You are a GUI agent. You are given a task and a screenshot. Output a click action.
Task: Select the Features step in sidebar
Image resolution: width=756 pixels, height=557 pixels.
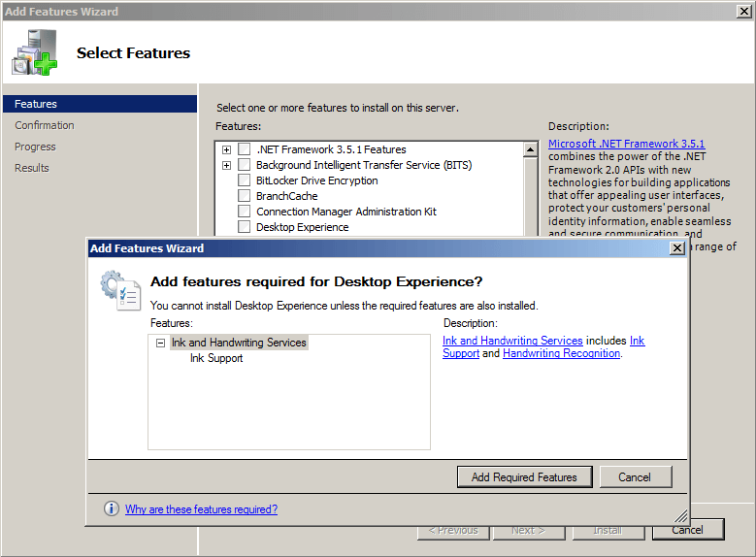[x=36, y=104]
